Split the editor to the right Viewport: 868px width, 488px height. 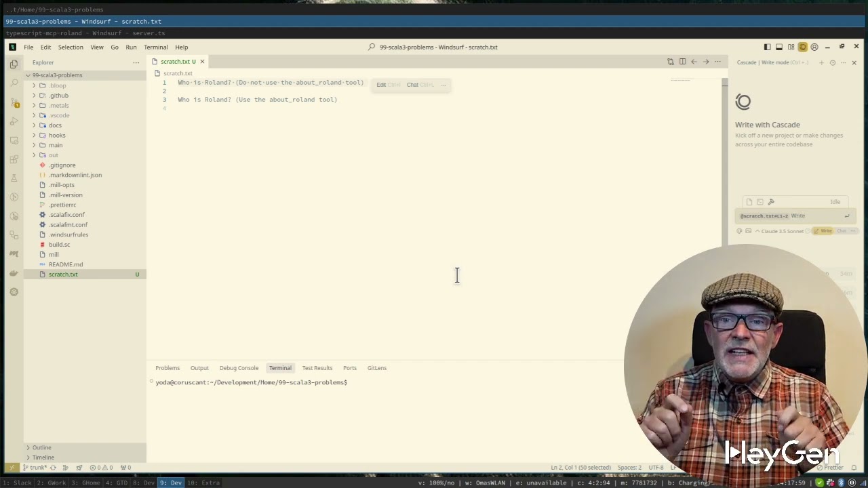(682, 62)
